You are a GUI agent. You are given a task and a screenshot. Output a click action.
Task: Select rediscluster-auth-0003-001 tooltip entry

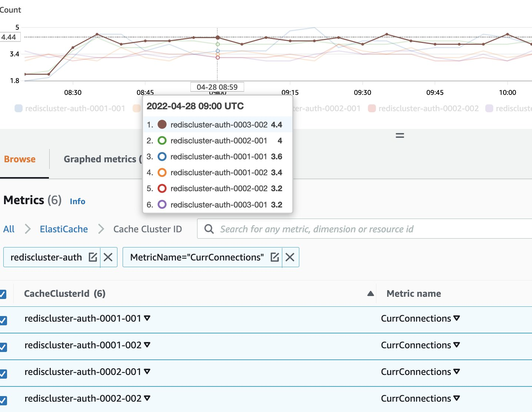[x=218, y=205]
